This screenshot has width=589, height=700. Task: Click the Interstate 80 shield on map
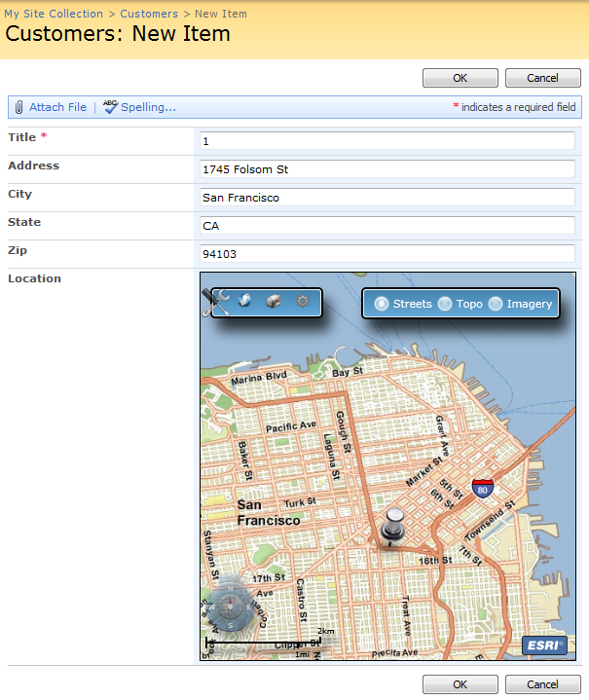(482, 487)
